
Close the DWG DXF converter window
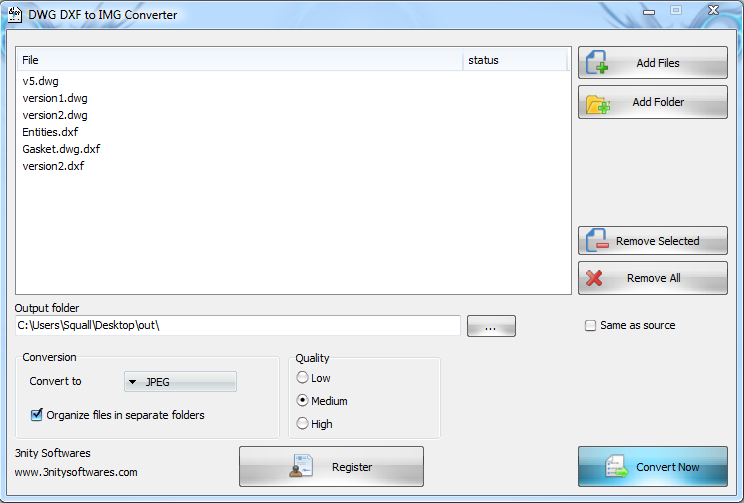(x=713, y=10)
